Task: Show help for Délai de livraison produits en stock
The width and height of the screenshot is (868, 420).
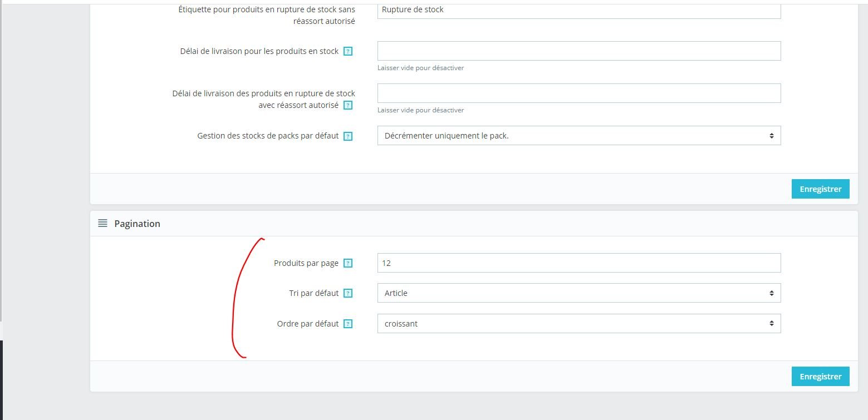Action: (348, 51)
